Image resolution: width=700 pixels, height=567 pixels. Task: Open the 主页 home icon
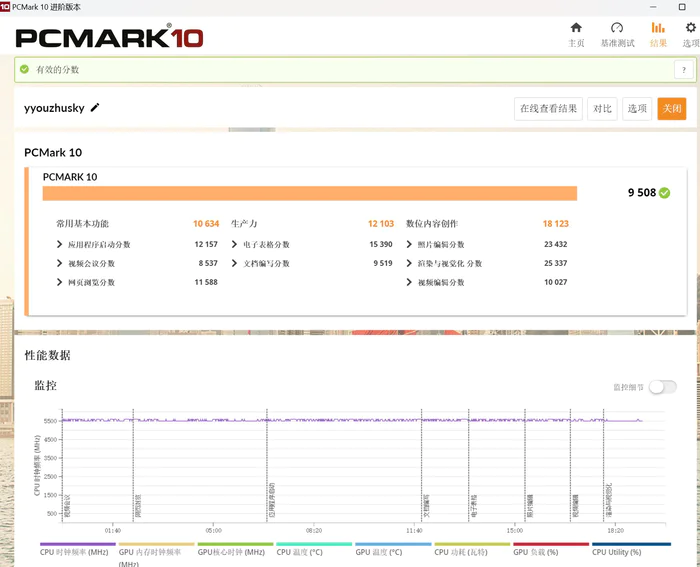point(576,28)
